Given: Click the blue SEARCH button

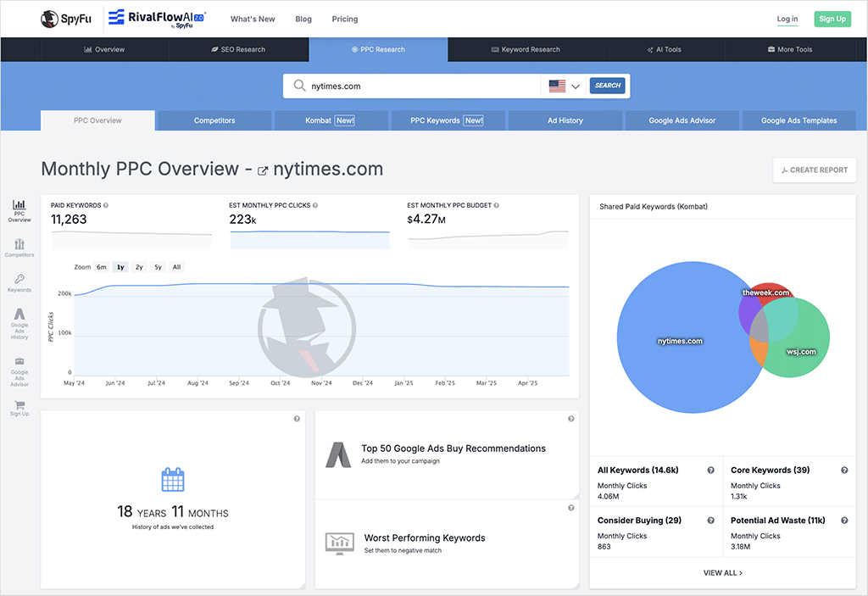Looking at the screenshot, I should pyautogui.click(x=607, y=86).
